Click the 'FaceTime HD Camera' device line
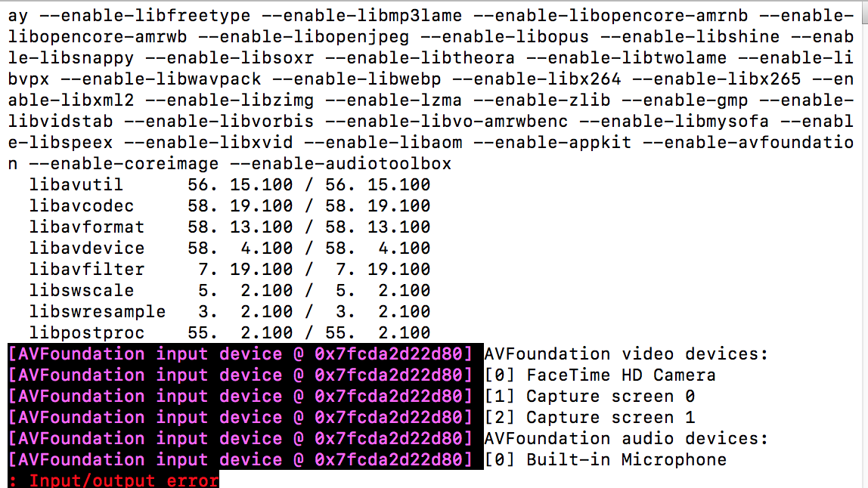Screen dimensions: 868x488 tap(600, 375)
